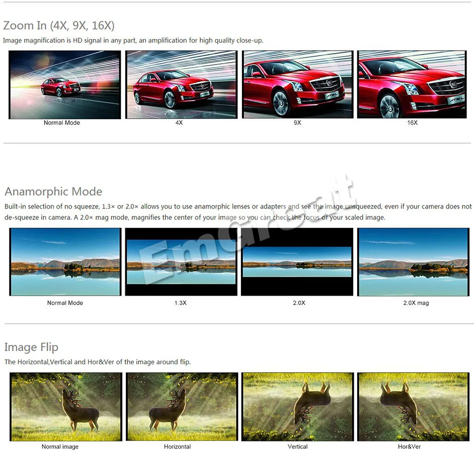Open the Horizontal flipped deer image

pos(182,407)
